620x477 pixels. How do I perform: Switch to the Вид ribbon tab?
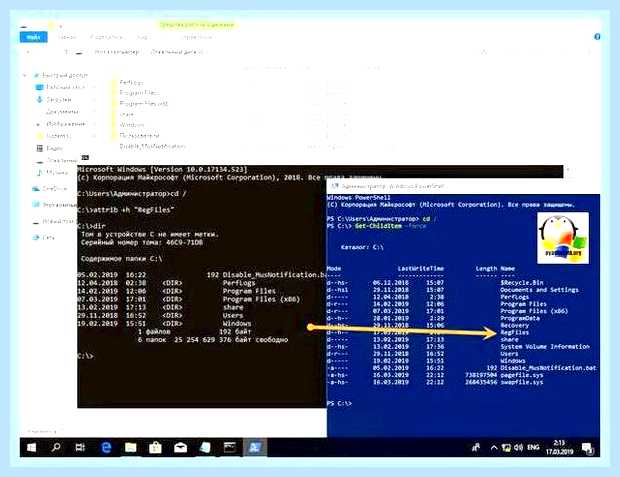[142, 37]
